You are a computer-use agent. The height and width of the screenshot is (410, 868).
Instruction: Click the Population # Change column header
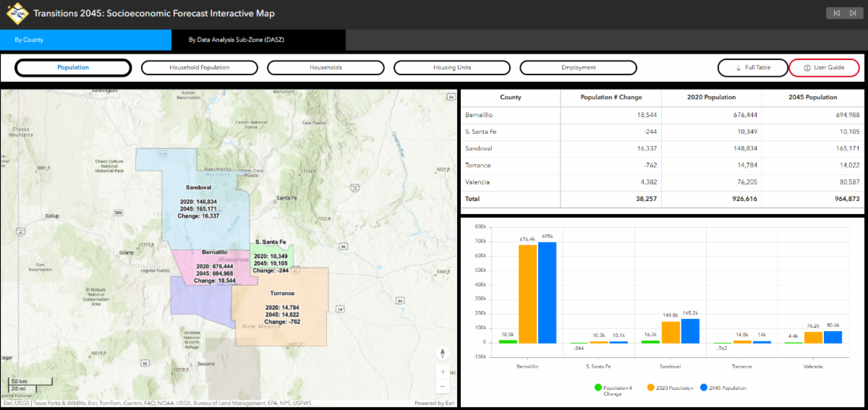click(x=610, y=97)
